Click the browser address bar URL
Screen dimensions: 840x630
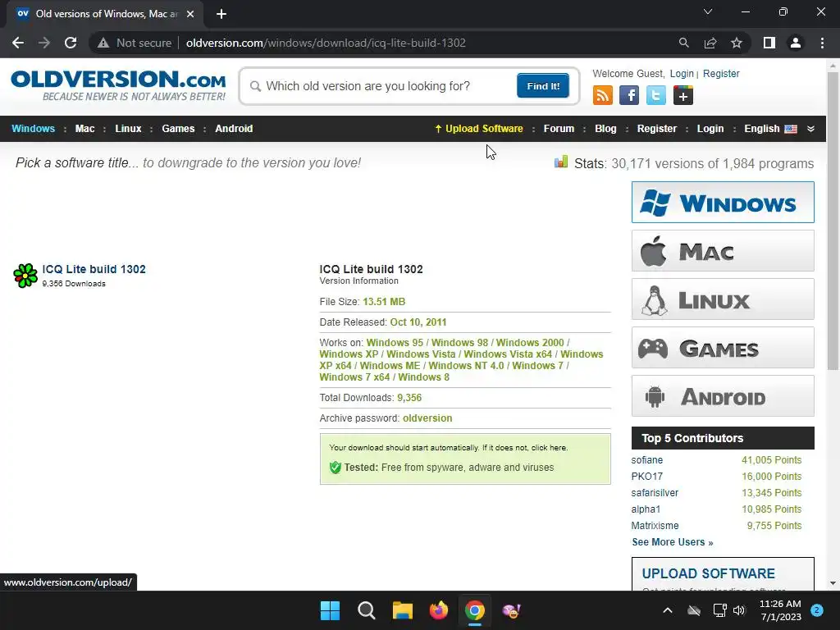point(326,43)
